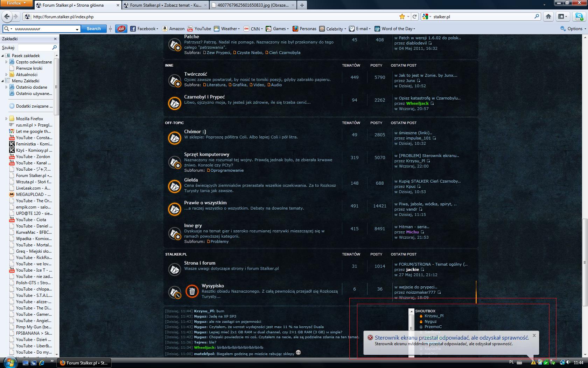View latest post icon next to vandr
The image size is (588, 368).
tap(421, 209)
